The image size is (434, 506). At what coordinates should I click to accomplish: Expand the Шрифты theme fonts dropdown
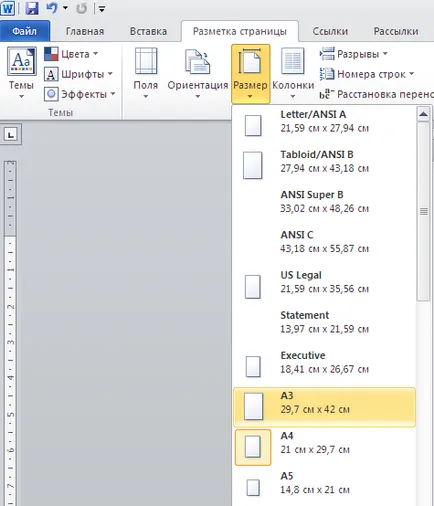click(79, 74)
